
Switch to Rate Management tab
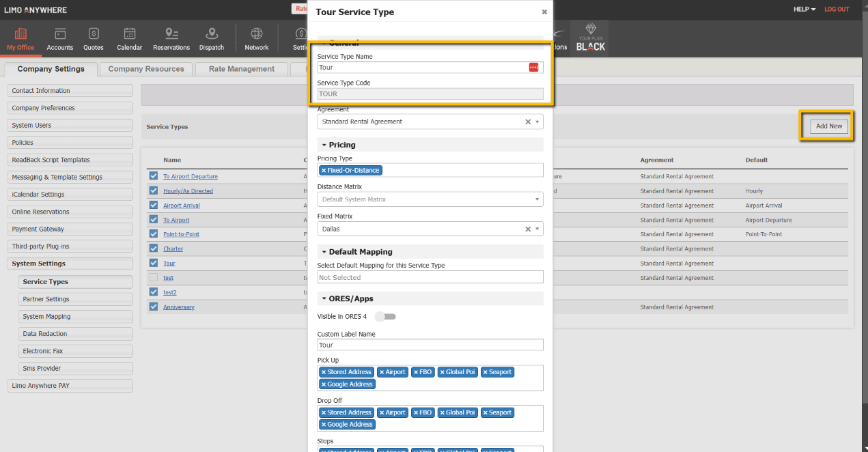point(241,69)
